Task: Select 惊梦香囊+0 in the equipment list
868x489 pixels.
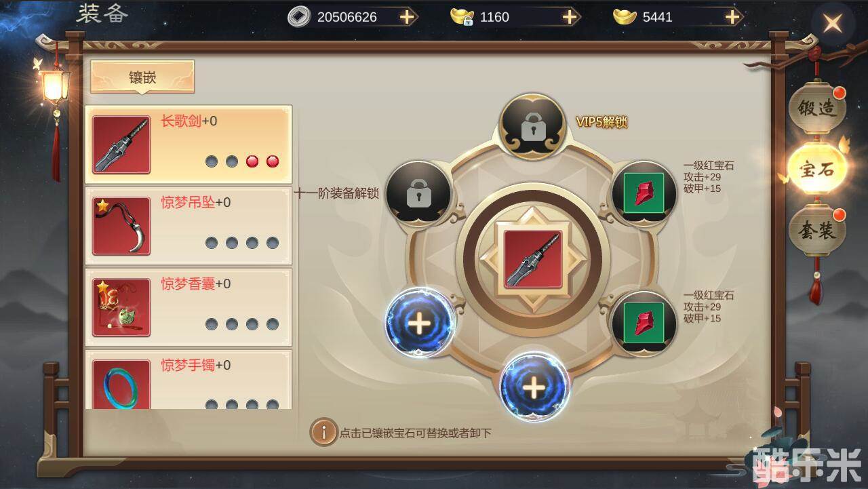Action: point(189,307)
